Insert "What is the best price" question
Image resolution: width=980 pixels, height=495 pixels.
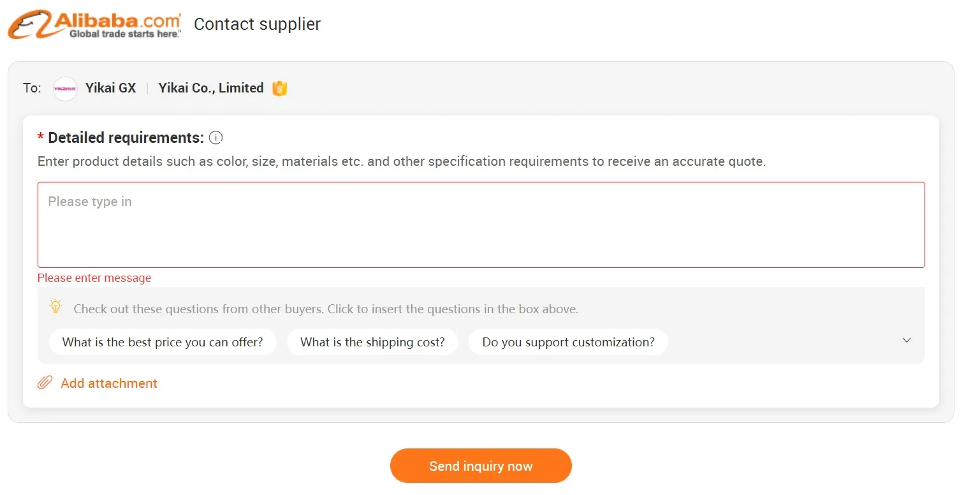click(x=163, y=343)
